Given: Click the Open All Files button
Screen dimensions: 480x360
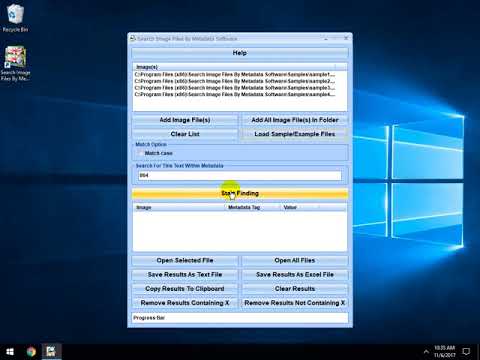Looking at the screenshot, I should pos(295,260).
